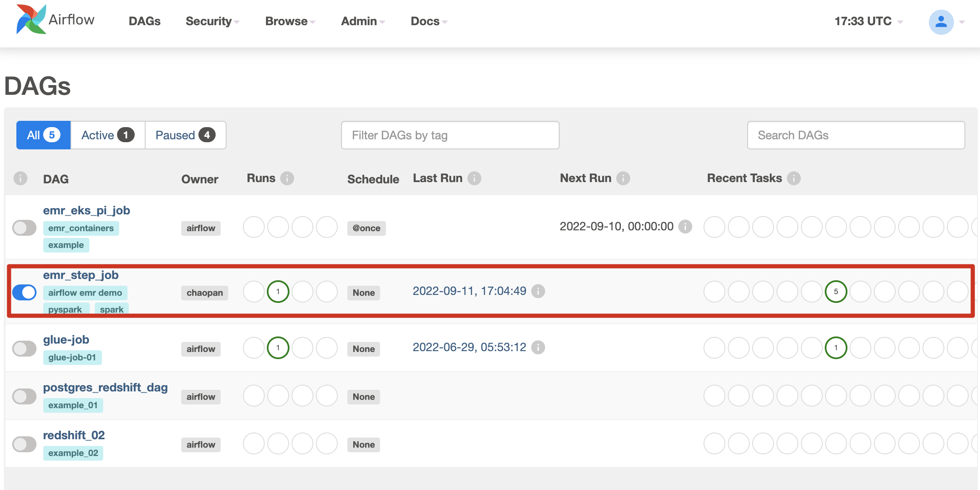Click the Search DAGs input field
This screenshot has width=980, height=490.
point(856,135)
